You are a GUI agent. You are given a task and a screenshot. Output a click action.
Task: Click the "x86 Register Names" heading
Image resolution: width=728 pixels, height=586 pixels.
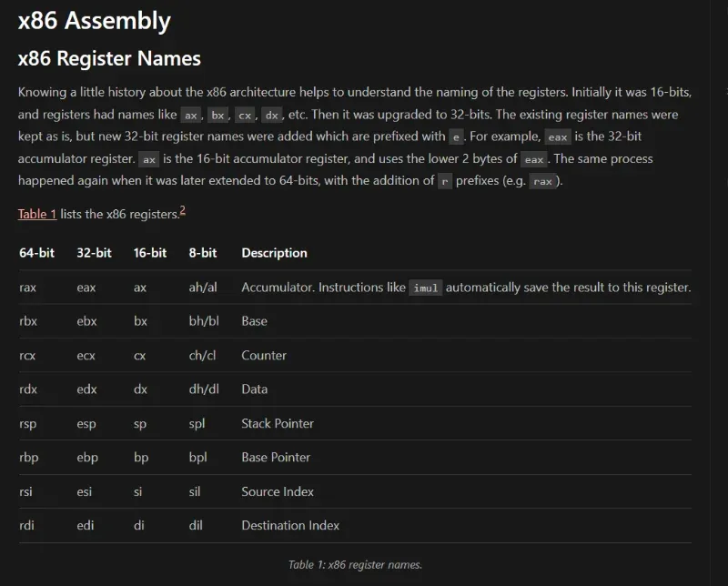click(109, 59)
